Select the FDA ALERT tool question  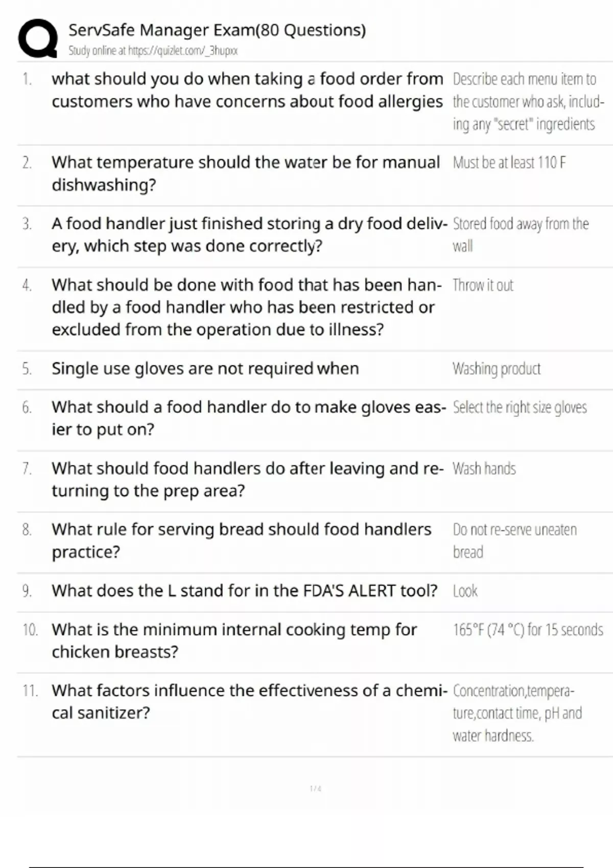pyautogui.click(x=244, y=591)
